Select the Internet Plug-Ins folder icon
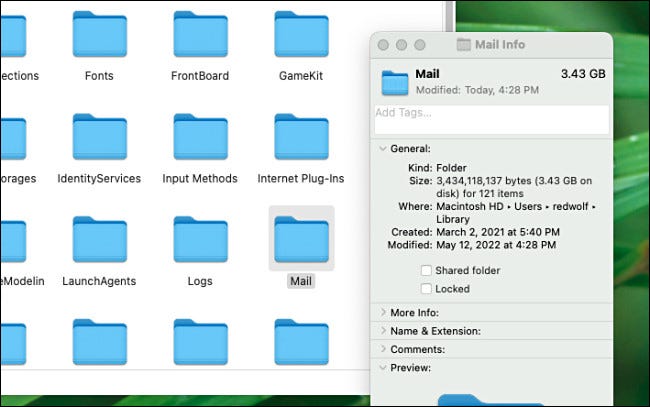Viewport: 650px width, 407px height. [301, 136]
